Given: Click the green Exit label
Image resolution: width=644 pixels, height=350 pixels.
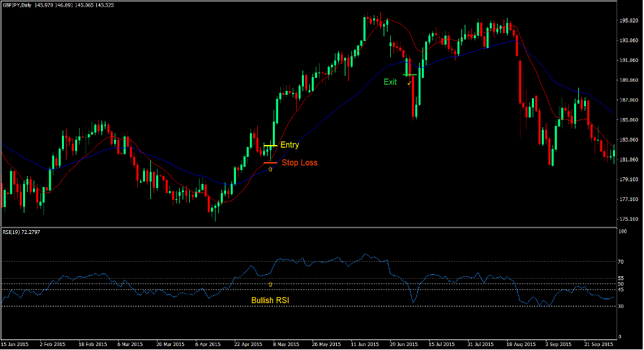Looking at the screenshot, I should (x=390, y=82).
